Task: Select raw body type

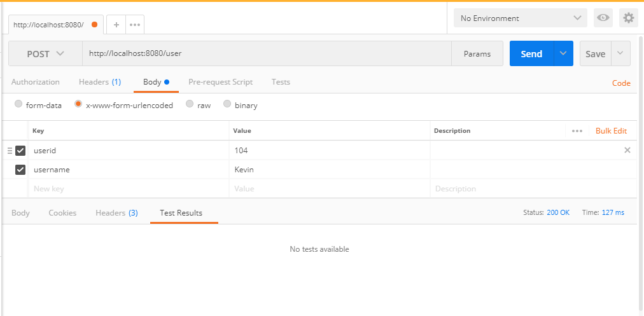Action: tap(190, 104)
